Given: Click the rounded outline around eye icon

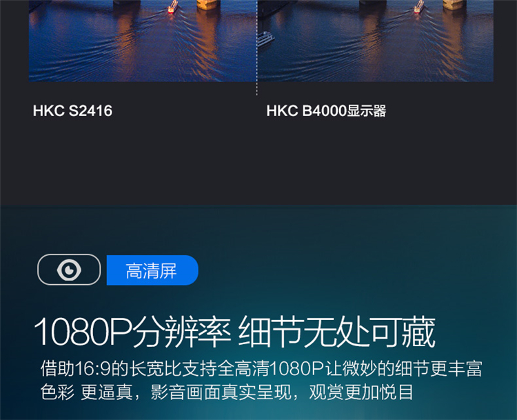Looking at the screenshot, I should pyautogui.click(x=69, y=270).
